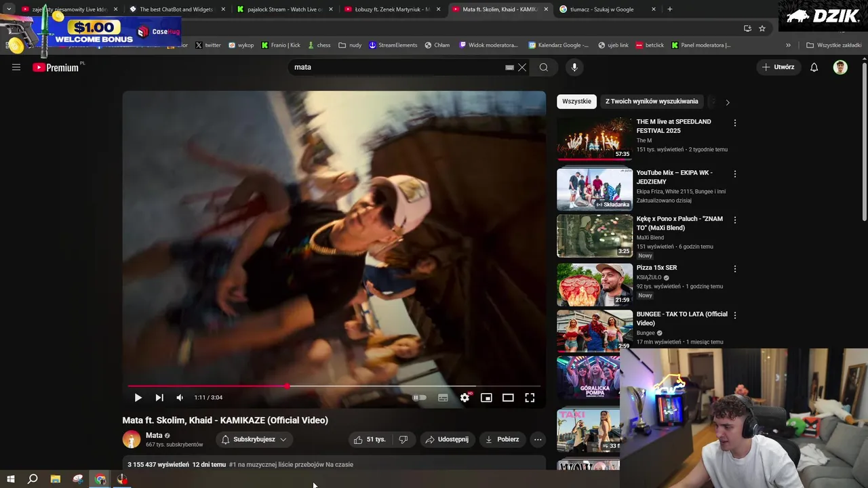Open the account avatar menu
The image size is (868, 488).
tap(840, 67)
